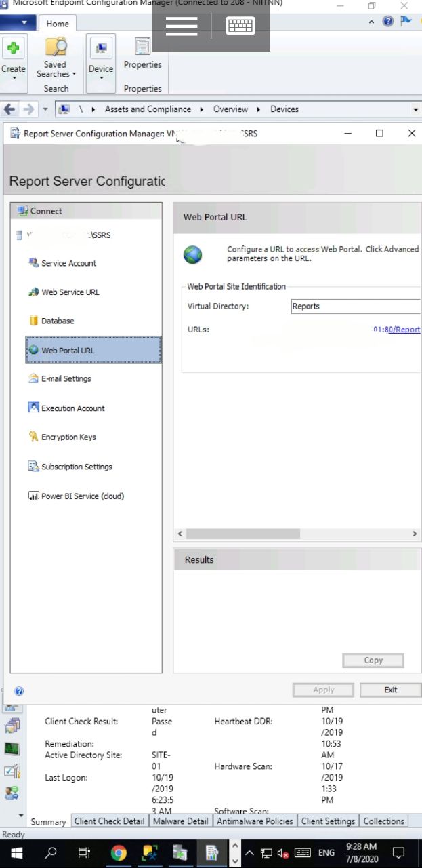Switch to the Collections tab
Screen dimensions: 422x868
[383, 821]
